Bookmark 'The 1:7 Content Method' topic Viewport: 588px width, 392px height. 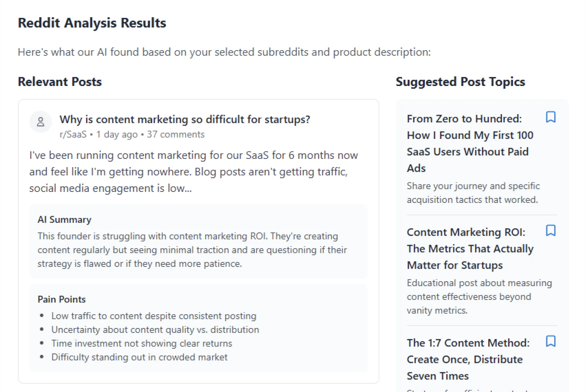pyautogui.click(x=551, y=341)
